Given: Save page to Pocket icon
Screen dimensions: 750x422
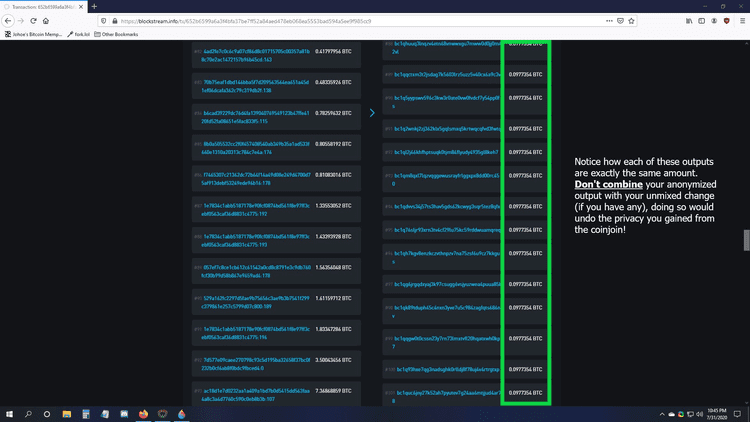Looking at the screenshot, I should point(620,21).
